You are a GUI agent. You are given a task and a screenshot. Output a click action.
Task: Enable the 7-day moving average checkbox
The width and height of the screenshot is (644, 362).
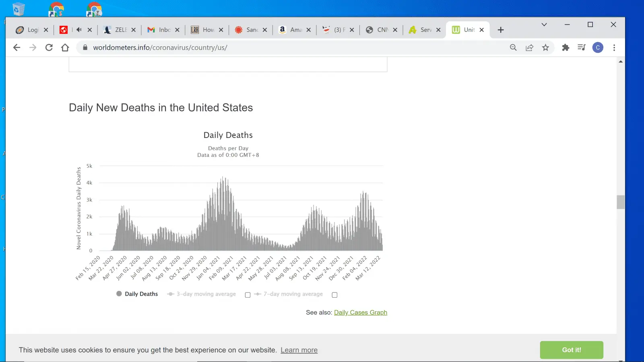click(334, 295)
